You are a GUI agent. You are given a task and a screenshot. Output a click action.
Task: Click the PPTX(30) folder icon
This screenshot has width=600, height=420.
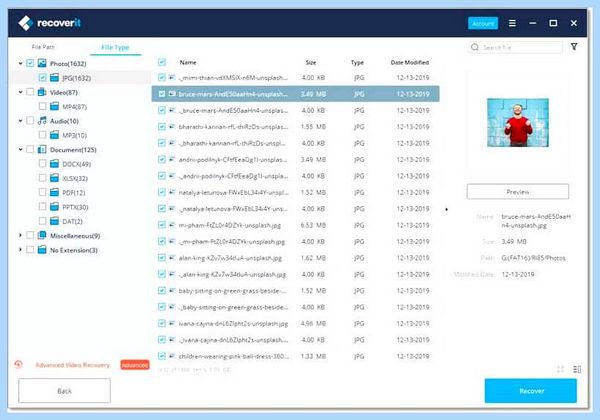(x=54, y=207)
